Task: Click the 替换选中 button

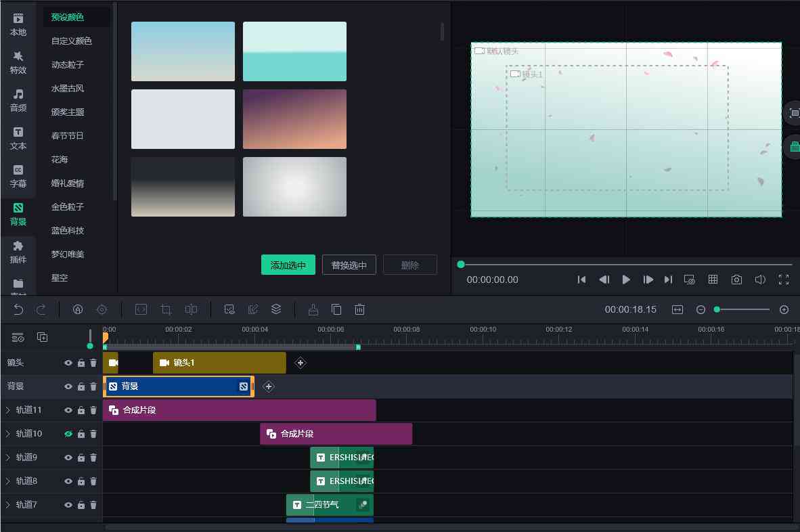Action: (349, 265)
